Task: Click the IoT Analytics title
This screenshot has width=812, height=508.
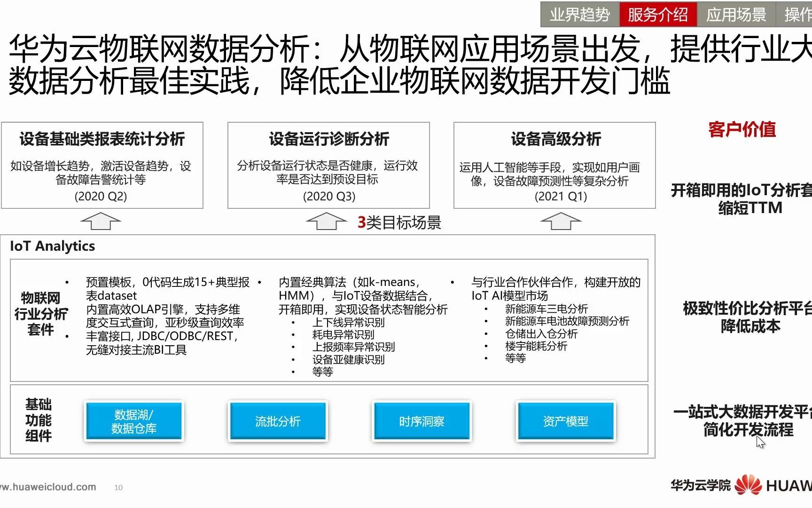Action: pyautogui.click(x=53, y=246)
